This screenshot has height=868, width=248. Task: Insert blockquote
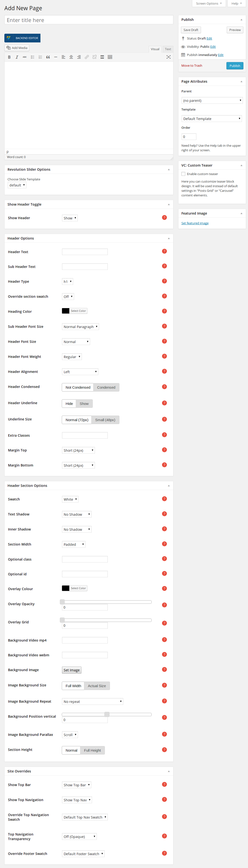point(48,57)
